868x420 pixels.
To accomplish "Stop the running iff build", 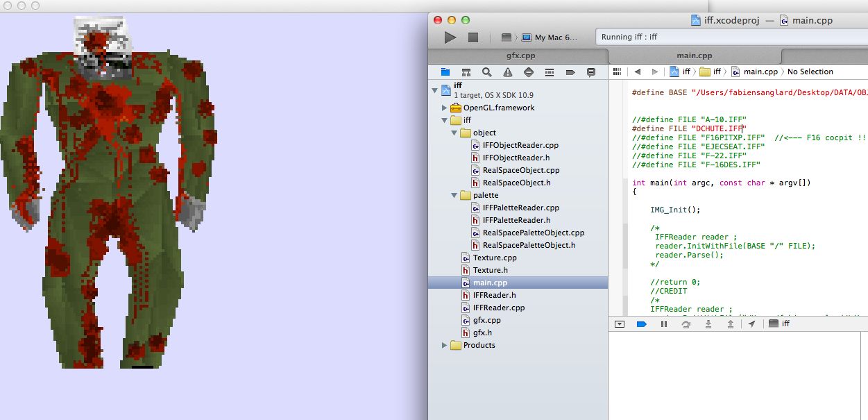I will tap(473, 36).
